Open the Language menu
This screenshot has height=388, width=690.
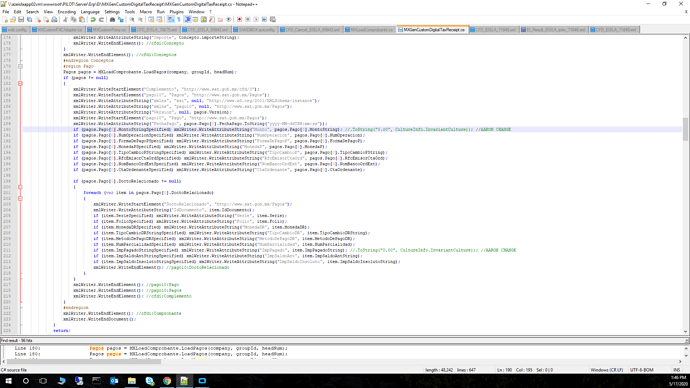(90, 12)
